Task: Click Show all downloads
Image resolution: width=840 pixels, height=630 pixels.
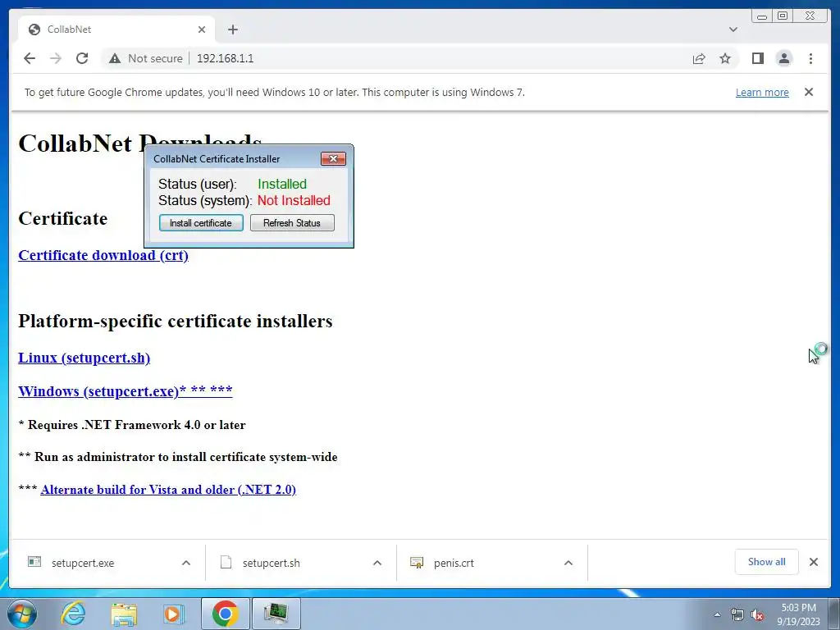Action: click(x=767, y=562)
